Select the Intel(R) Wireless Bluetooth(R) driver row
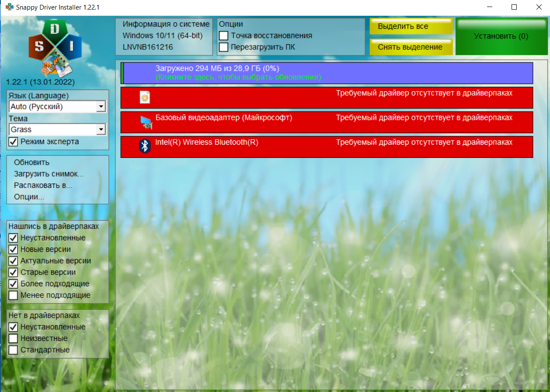This screenshot has width=550, height=392. coord(327,146)
